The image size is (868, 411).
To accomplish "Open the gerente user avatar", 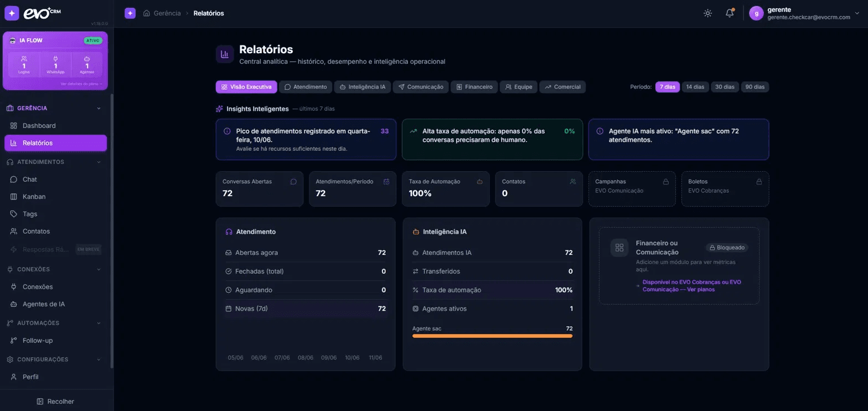I will [x=756, y=13].
